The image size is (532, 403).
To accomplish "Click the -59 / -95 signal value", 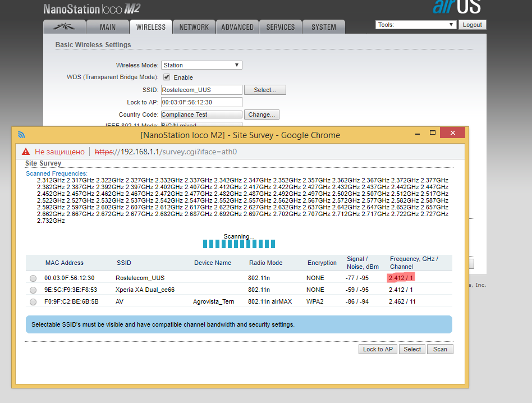I will pyautogui.click(x=357, y=290).
